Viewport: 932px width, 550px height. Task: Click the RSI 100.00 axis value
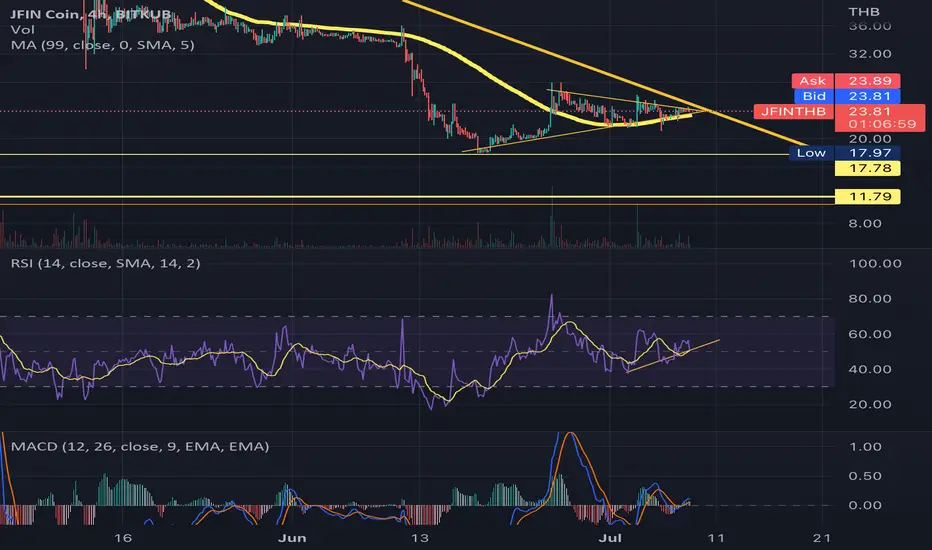pyautogui.click(x=875, y=263)
